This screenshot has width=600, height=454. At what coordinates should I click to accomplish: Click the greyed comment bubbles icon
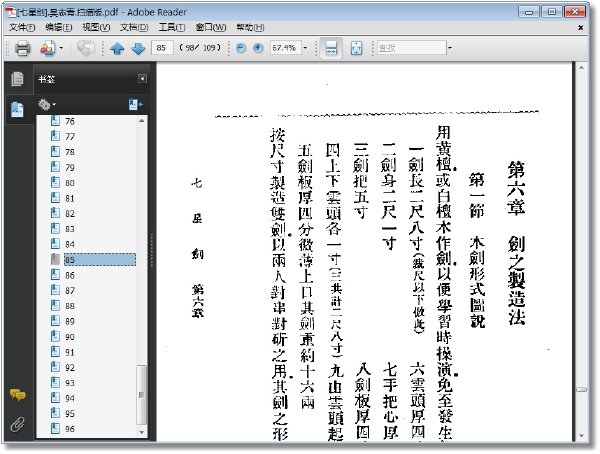coord(86,48)
